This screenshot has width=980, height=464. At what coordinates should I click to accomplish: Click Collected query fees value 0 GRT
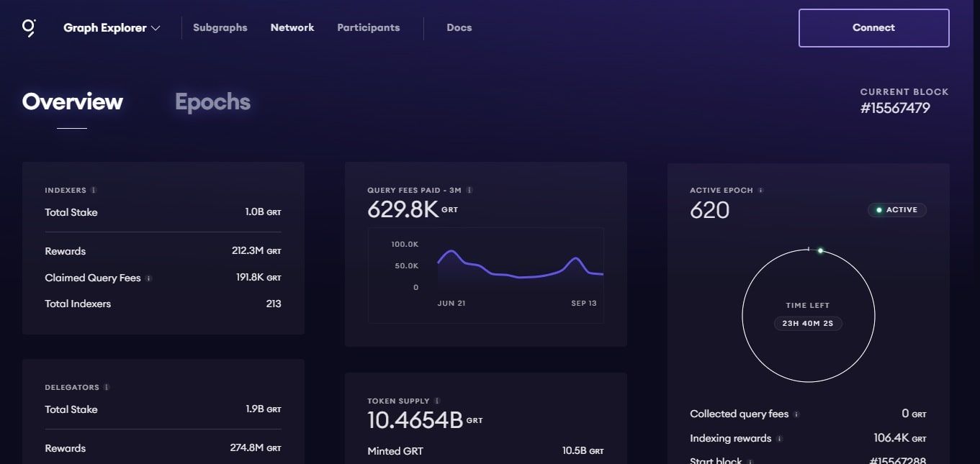[914, 414]
